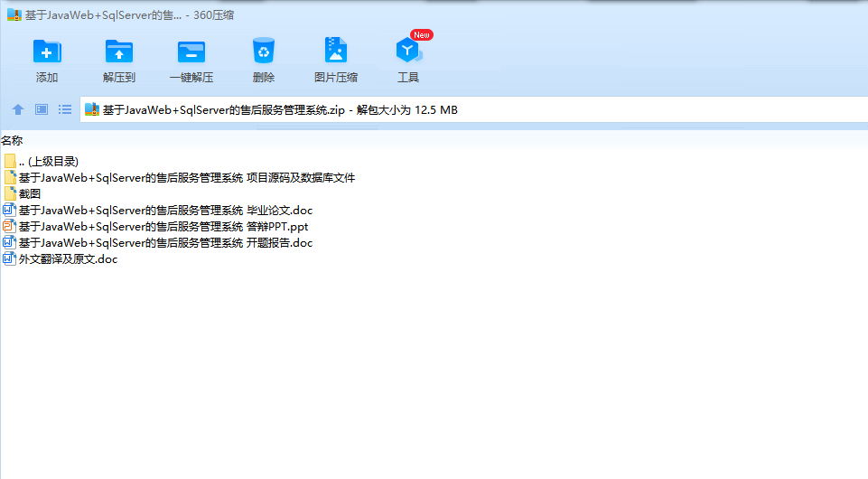The width and height of the screenshot is (868, 479).
Task: Select the 外文翻译及原文.doc file
Action: pyautogui.click(x=61, y=259)
